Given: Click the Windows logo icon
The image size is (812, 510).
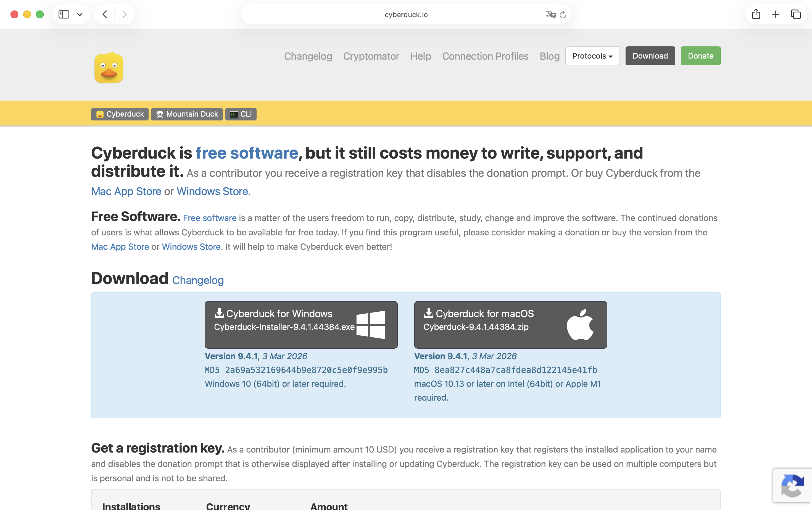Looking at the screenshot, I should 371,325.
